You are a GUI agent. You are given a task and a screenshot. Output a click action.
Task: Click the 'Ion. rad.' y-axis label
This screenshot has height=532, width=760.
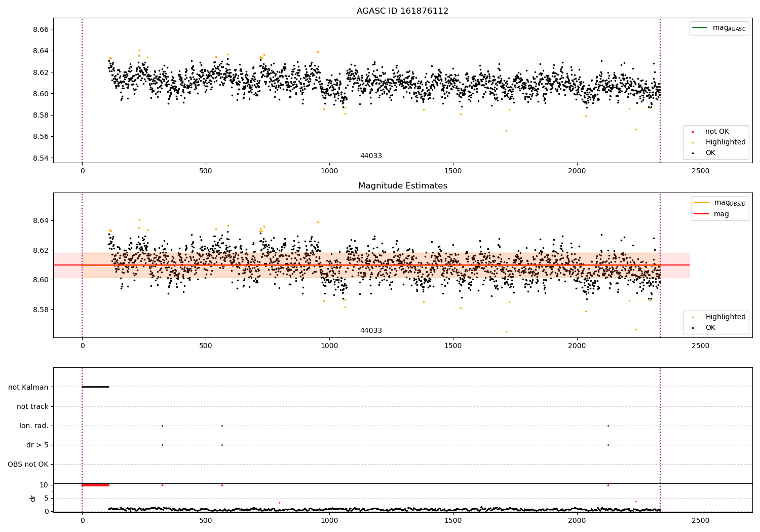(34, 426)
